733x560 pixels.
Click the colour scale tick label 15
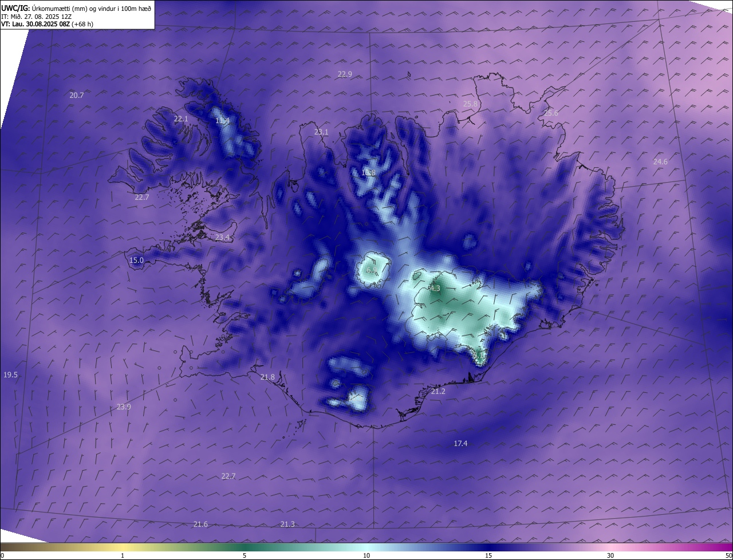(x=488, y=555)
